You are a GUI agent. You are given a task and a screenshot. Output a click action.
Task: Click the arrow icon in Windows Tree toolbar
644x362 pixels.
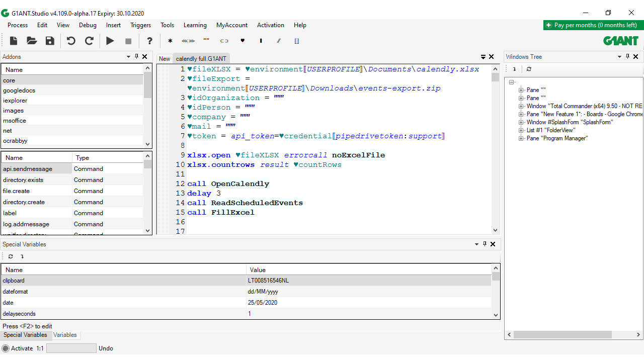click(x=514, y=69)
